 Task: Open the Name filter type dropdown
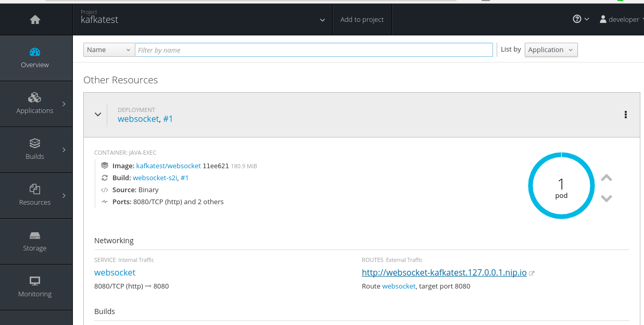pyautogui.click(x=109, y=50)
